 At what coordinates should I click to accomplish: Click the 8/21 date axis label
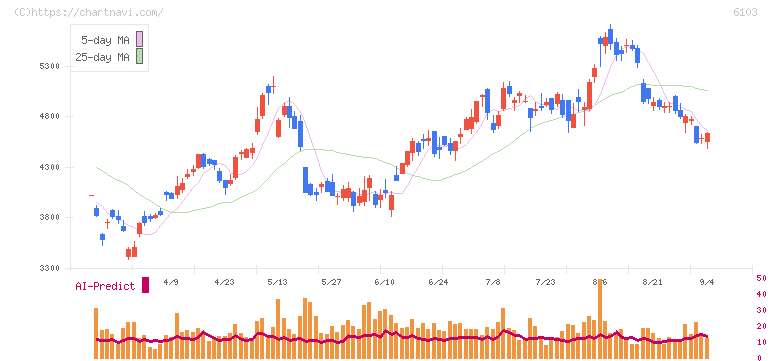652,282
